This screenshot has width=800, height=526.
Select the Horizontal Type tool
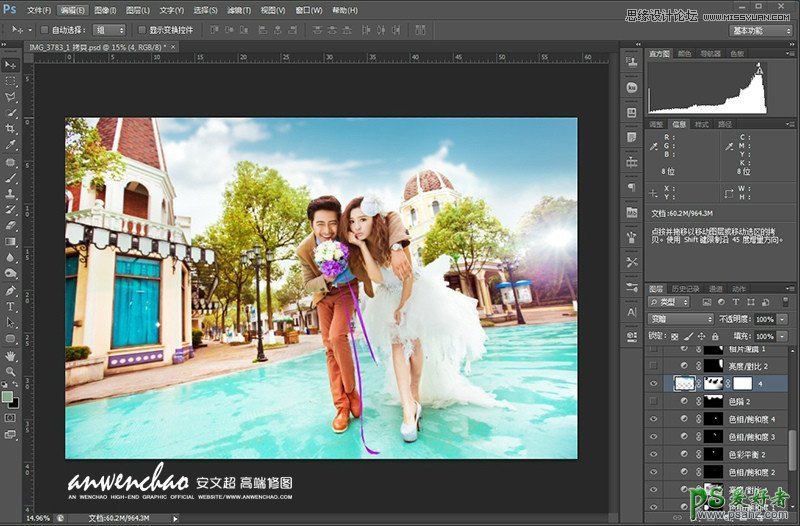[x=10, y=306]
